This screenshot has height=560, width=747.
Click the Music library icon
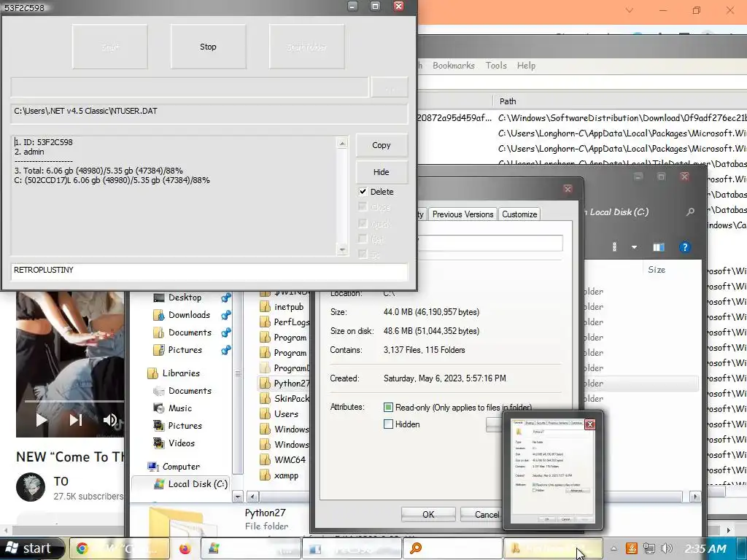(x=158, y=408)
